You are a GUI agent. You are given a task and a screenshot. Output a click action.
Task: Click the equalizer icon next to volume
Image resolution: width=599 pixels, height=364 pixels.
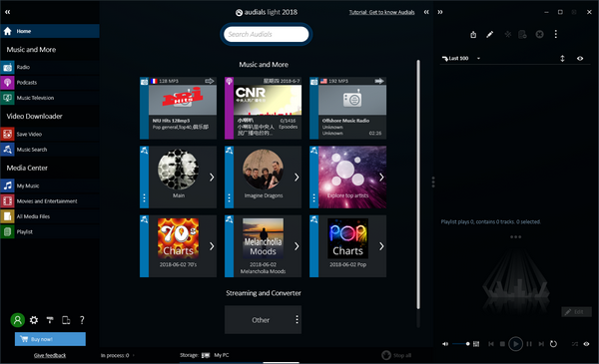point(476,344)
